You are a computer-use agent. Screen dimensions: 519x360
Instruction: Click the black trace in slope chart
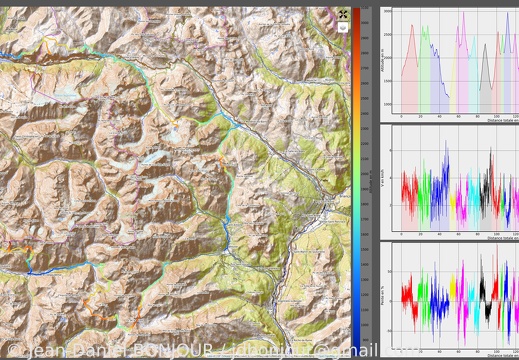485,293
